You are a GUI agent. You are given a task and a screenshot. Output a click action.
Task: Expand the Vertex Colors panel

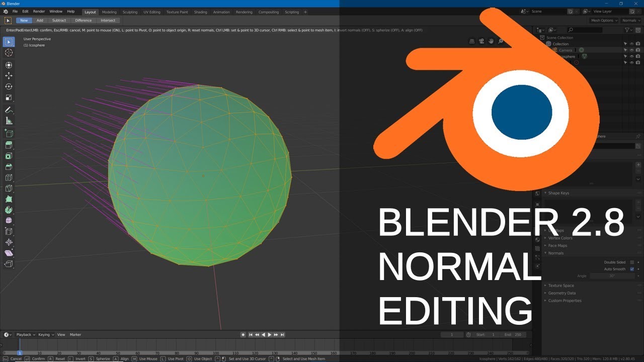pos(560,238)
